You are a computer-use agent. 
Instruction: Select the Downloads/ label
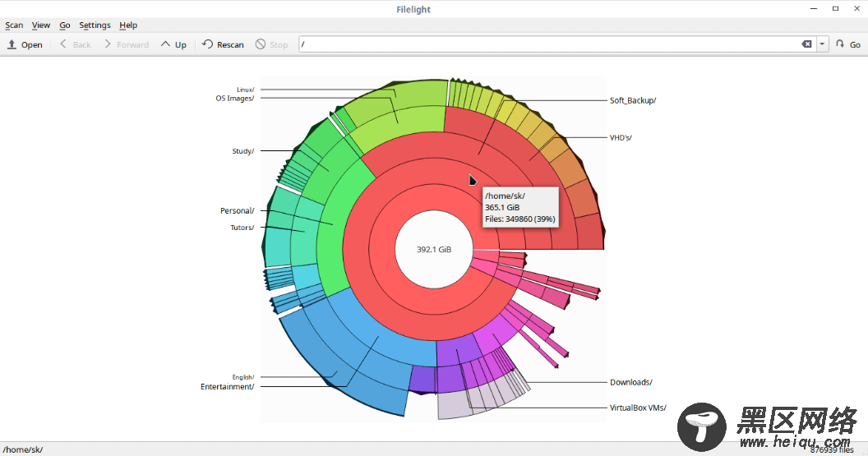(631, 382)
